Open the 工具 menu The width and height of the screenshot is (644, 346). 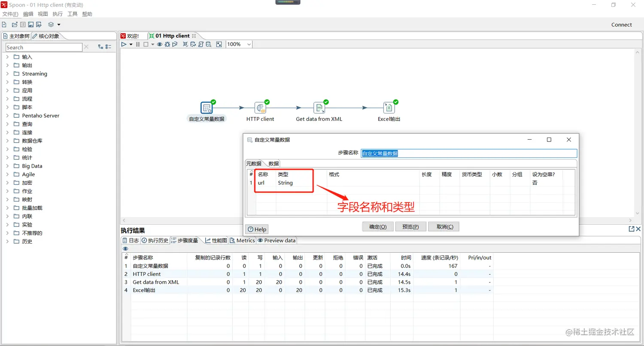tap(73, 14)
